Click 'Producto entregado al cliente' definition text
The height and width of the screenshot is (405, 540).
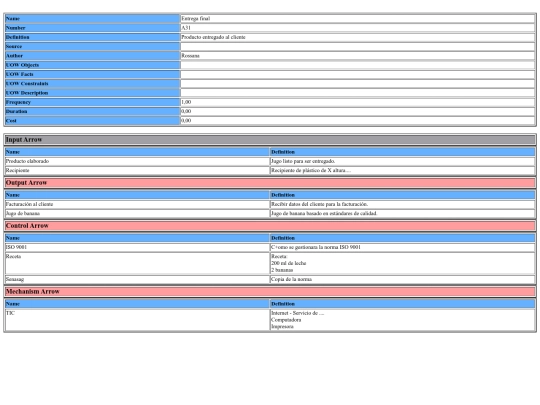213,37
